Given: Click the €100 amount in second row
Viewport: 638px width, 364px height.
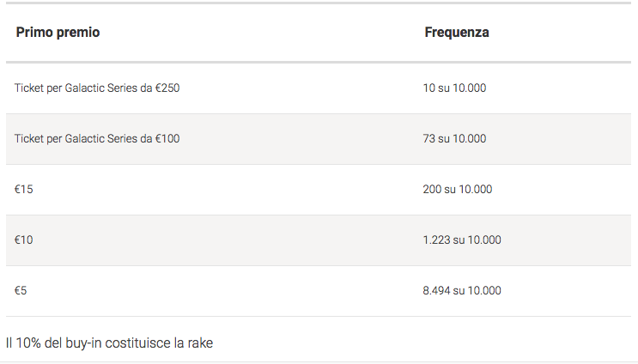Looking at the screenshot, I should click(167, 139).
